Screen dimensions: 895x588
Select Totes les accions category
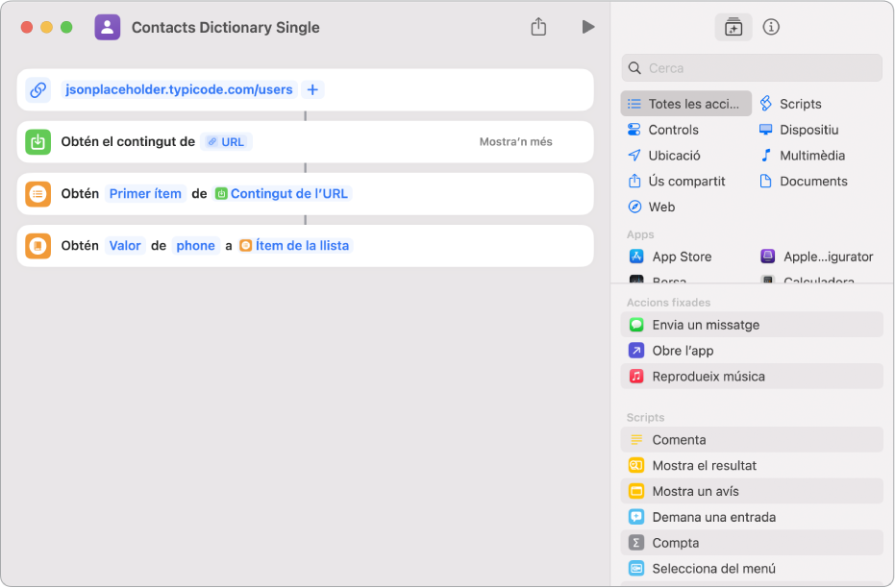686,104
